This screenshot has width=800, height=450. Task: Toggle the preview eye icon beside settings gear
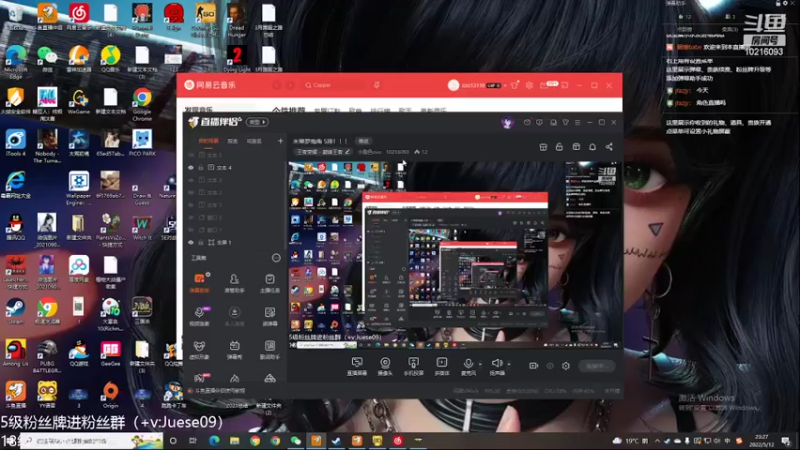point(550,366)
